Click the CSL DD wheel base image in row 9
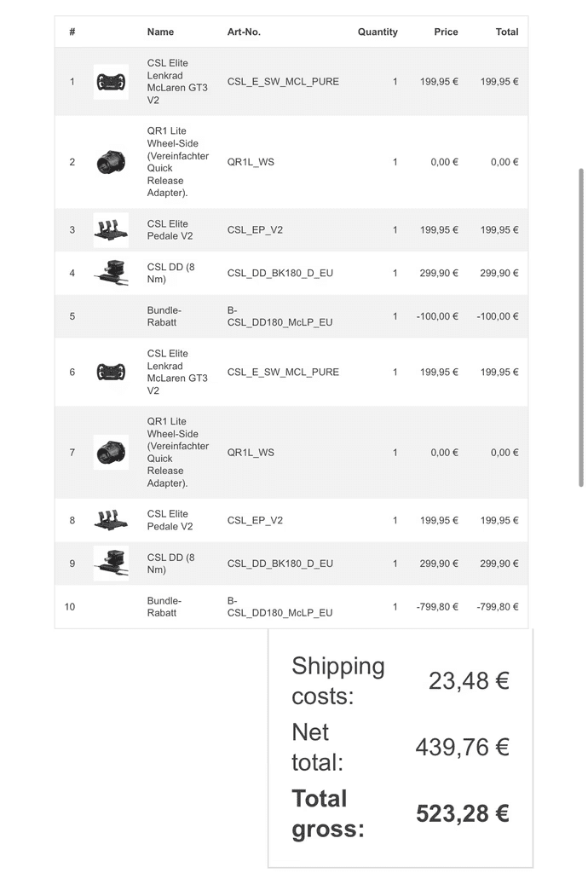Screen dimensions: 588x873 point(111,564)
